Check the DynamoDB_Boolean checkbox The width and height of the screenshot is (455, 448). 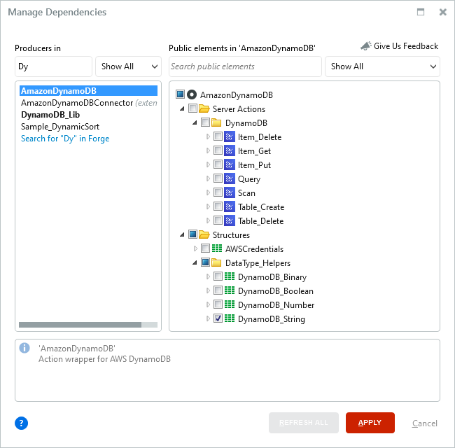click(x=218, y=290)
